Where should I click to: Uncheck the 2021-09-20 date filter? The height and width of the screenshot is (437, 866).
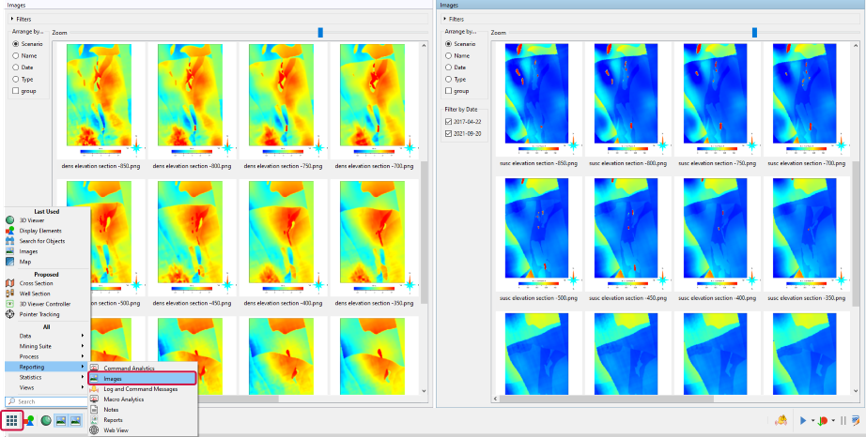pos(448,133)
